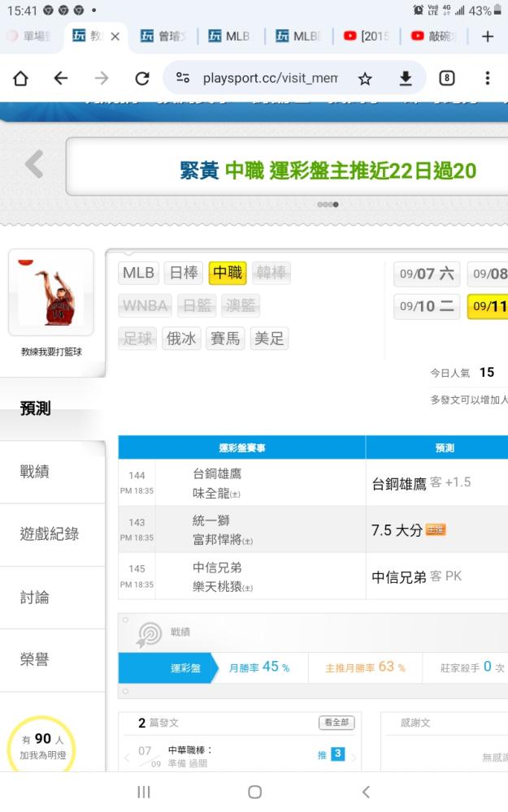Viewport: 508px width, 812px height.
Task: Reload the page with the refresh icon
Action: 142,78
